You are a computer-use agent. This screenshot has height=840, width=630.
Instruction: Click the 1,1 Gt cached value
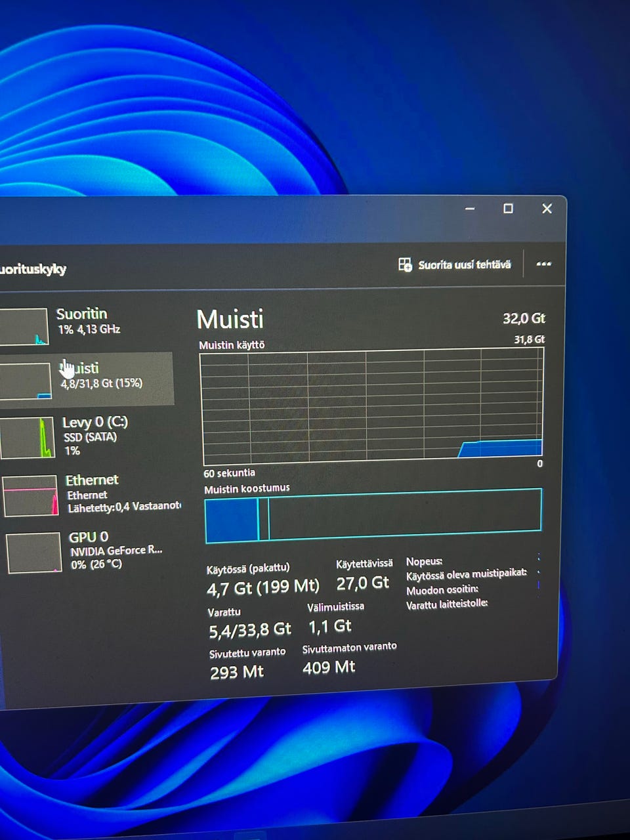tap(330, 626)
